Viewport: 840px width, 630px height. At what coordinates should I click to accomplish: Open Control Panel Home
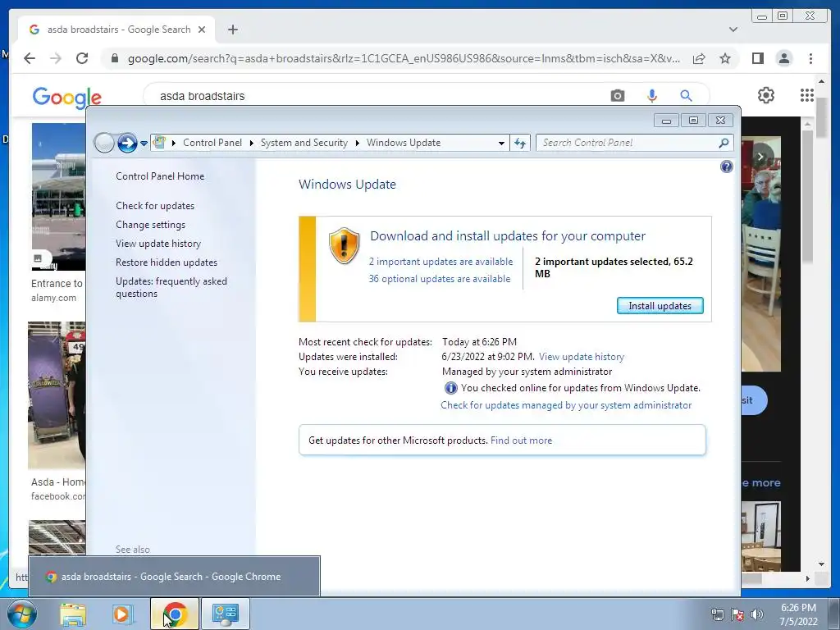click(x=160, y=176)
